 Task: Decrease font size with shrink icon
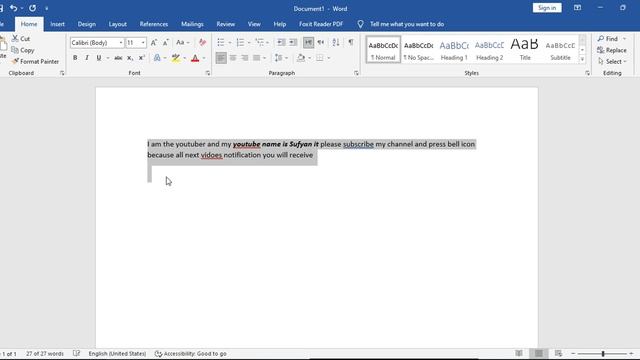tap(166, 42)
